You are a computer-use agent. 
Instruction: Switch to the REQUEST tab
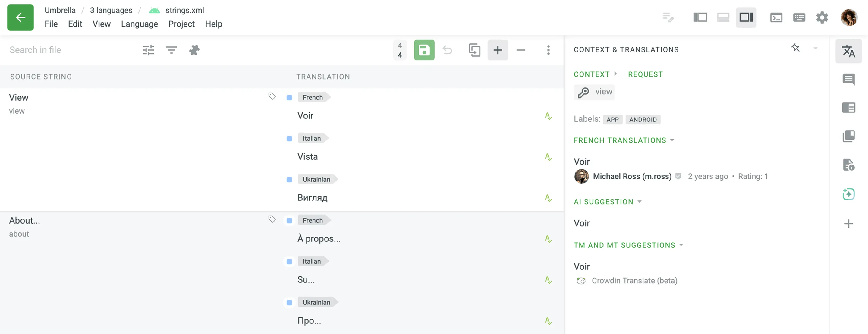[x=645, y=74]
